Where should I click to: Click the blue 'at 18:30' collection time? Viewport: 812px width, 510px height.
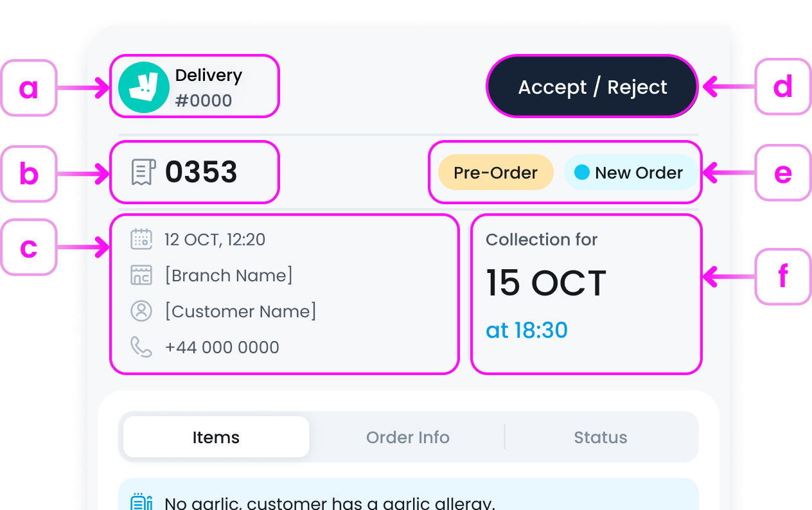pyautogui.click(x=527, y=330)
